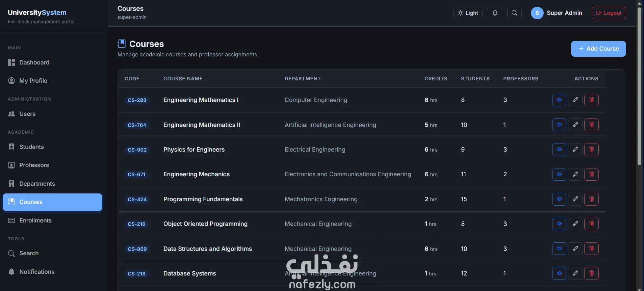Open the notifications bell in header
Image resolution: width=644 pixels, height=291 pixels.
click(495, 13)
